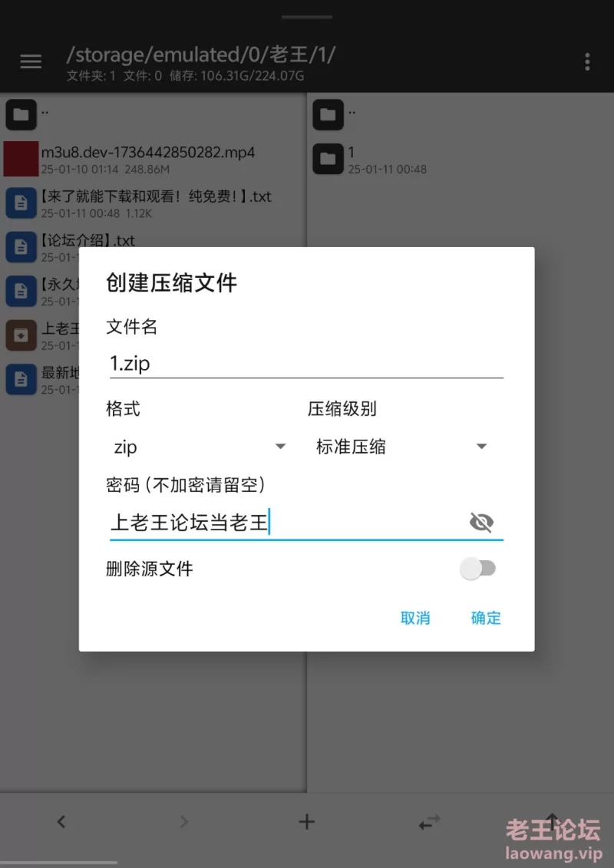Click the 取消 button
Viewport: 614px width, 868px height.
[x=415, y=618]
